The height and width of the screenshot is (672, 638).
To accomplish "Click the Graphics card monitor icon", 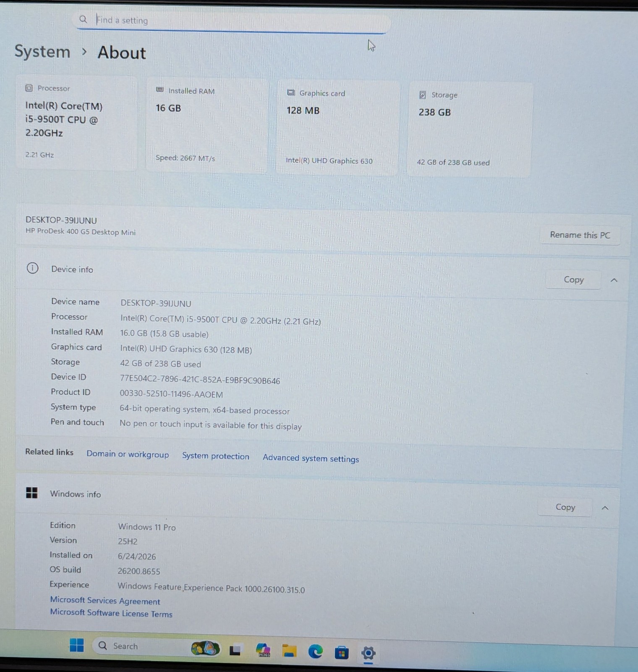I will click(x=291, y=93).
